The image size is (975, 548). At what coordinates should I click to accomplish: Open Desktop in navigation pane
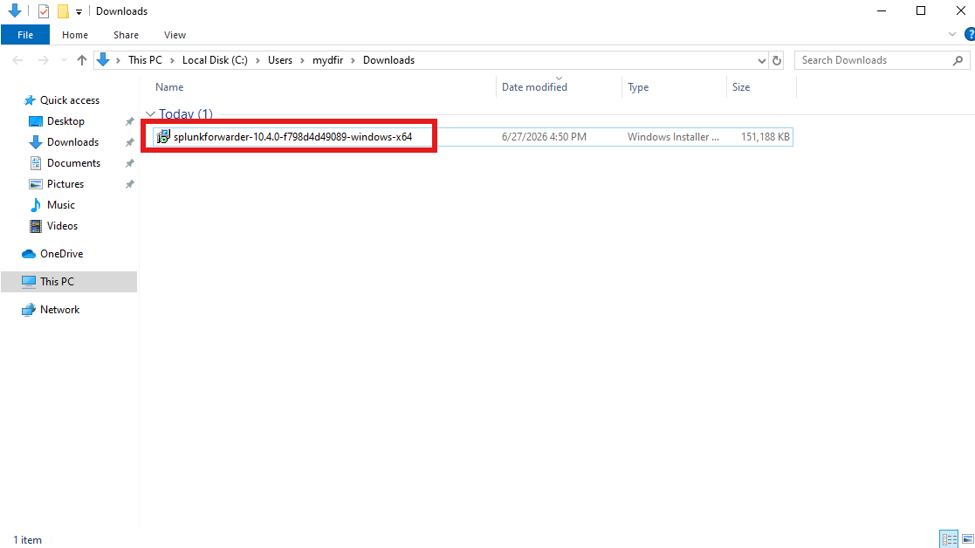(65, 121)
